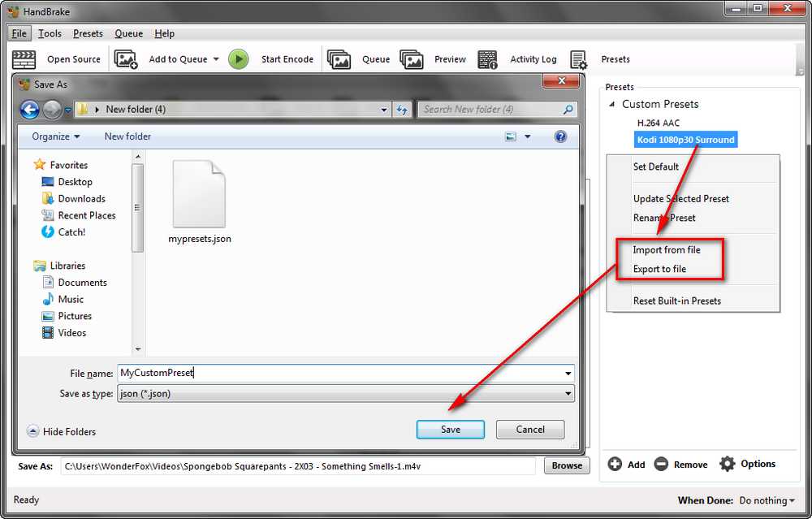Open the Organize dropdown menu
The height and width of the screenshot is (519, 812).
click(56, 136)
